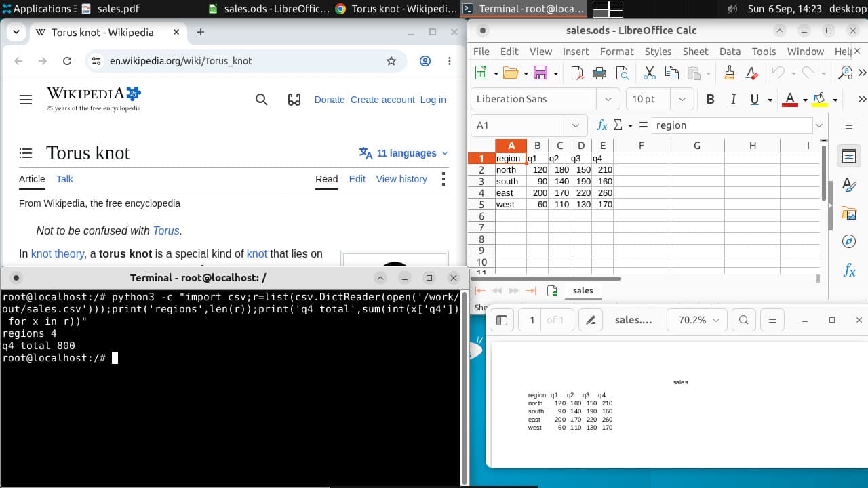Screen dimensions: 868x488
Task: Bookmark this page with star icon
Action: click(x=391, y=61)
